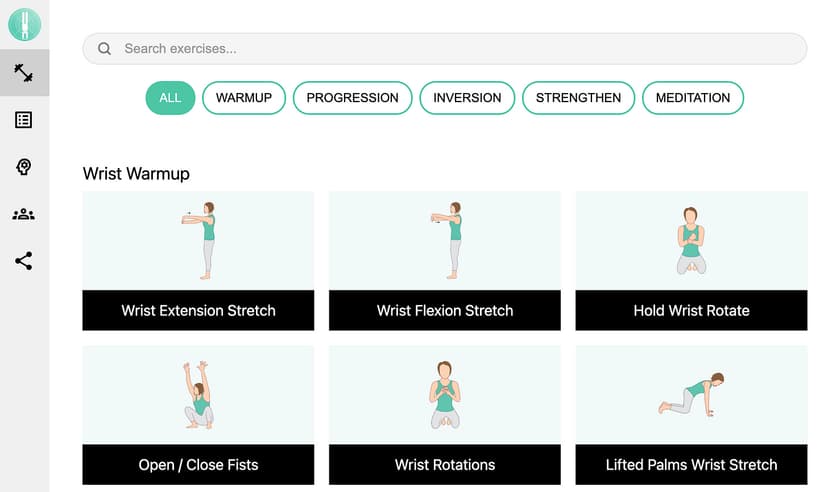Click the app logo icon
This screenshot has width=828, height=492.
tap(24, 24)
